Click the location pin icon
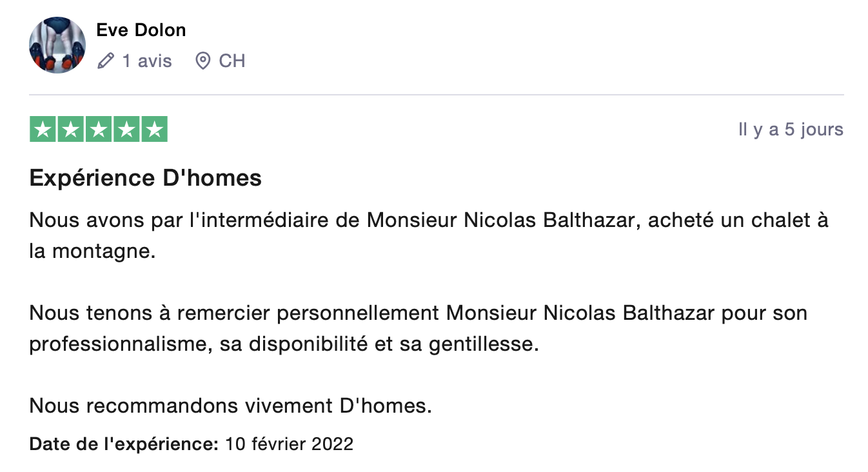This screenshot has width=868, height=472. [x=203, y=61]
